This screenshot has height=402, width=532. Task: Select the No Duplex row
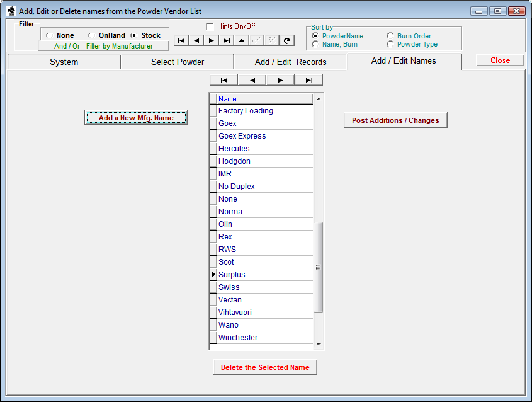coord(264,187)
